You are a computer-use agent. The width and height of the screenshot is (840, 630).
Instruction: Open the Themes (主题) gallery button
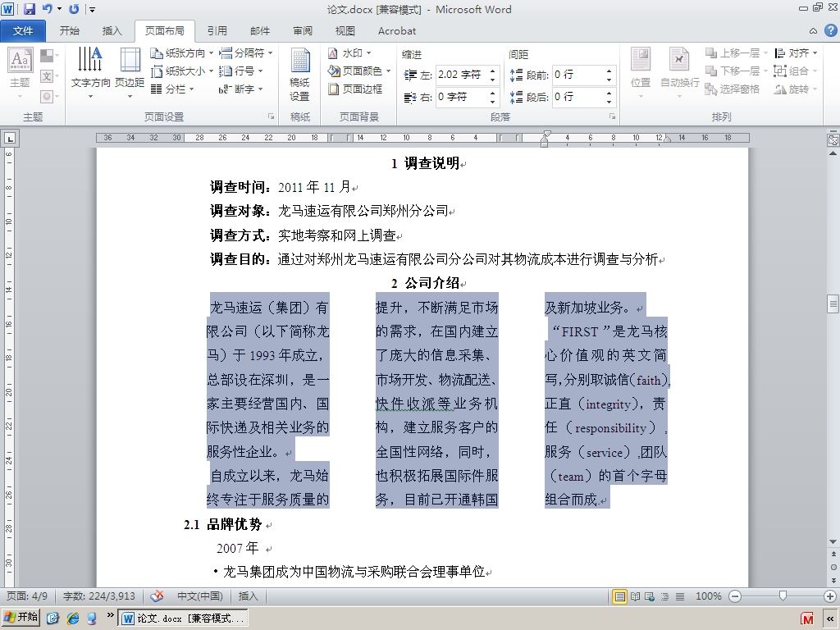(20, 73)
